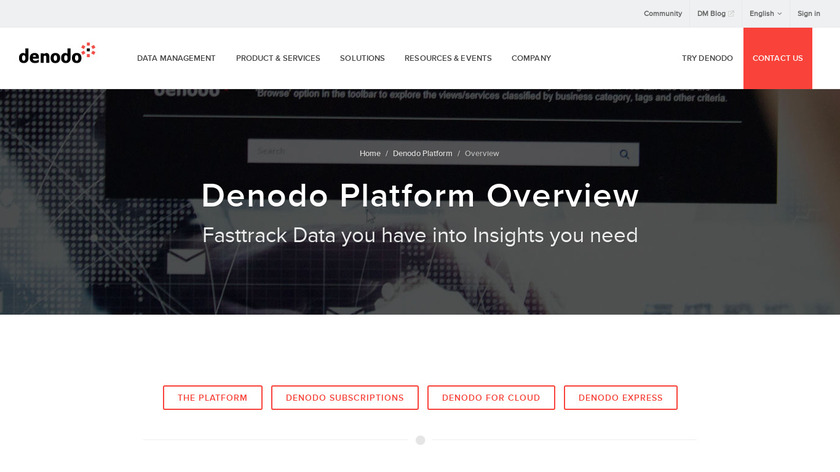This screenshot has width=840, height=472.
Task: Open the Resources & Events menu
Action: [448, 58]
